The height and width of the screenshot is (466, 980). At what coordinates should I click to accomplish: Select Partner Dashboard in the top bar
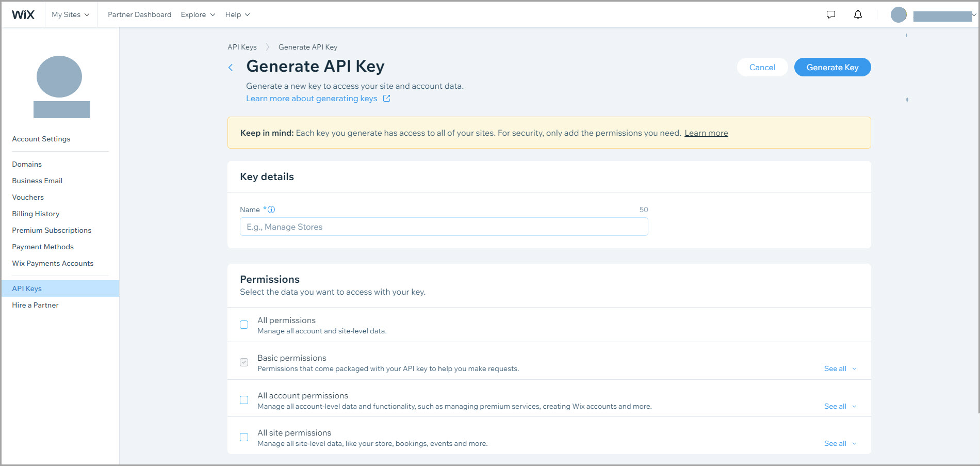(139, 14)
